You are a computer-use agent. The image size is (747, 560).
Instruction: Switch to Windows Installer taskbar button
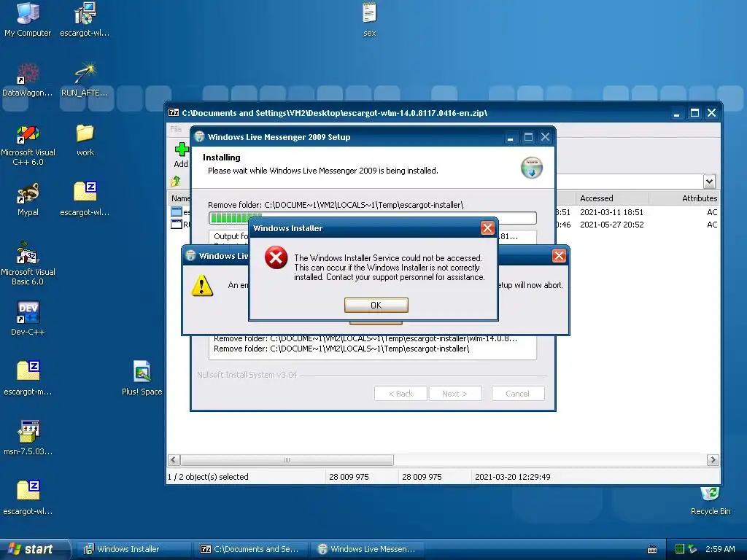click(x=133, y=549)
